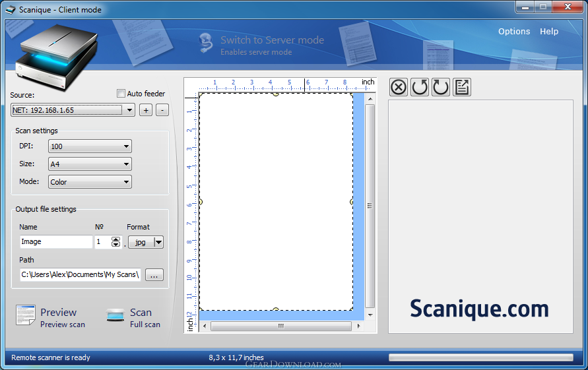Open the Options menu
The image size is (588, 370).
click(x=514, y=32)
